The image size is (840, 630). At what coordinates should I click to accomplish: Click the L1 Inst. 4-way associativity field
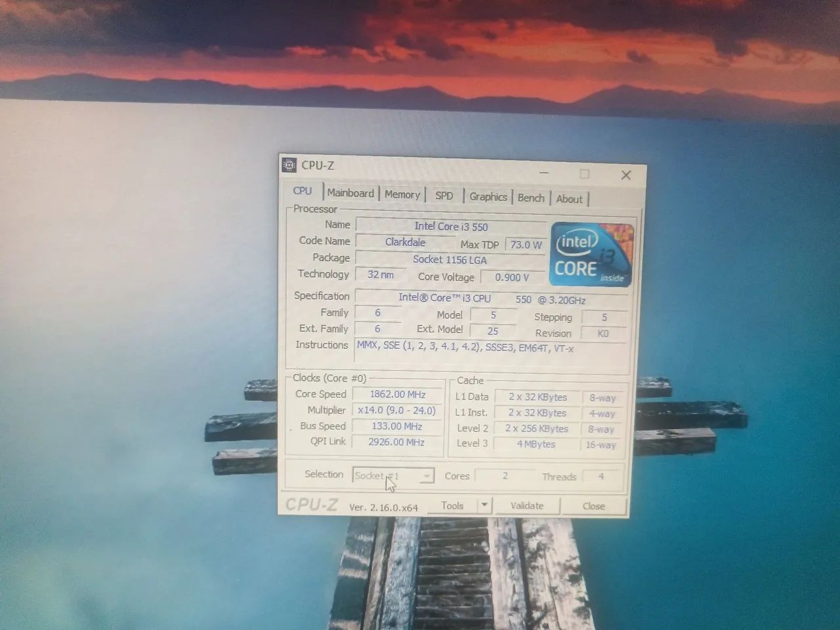pos(602,414)
